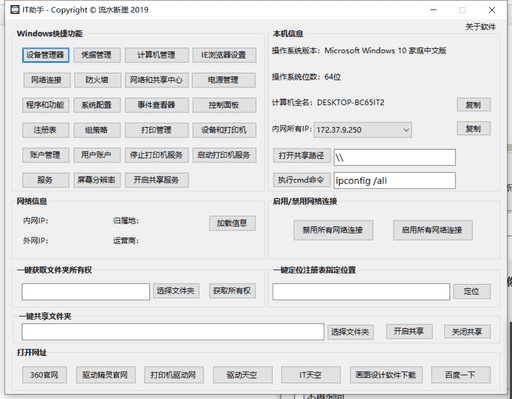This screenshot has height=399, width=512.
Task: Open 关于软件 about link
Action: (480, 27)
